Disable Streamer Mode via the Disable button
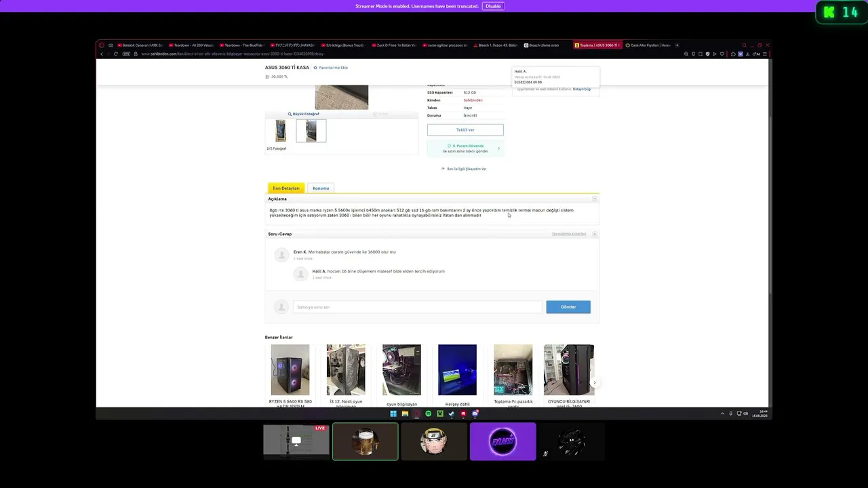The image size is (868, 488). coord(493,6)
